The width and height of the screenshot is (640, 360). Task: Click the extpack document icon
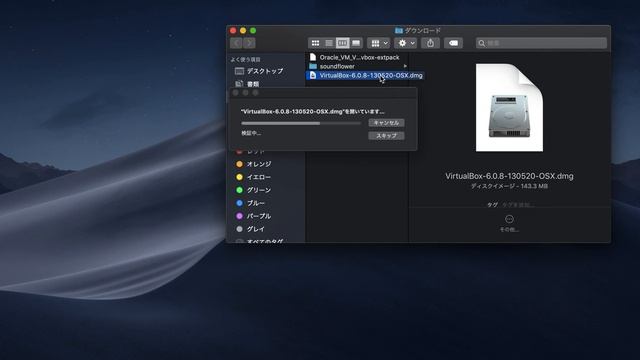pos(313,57)
